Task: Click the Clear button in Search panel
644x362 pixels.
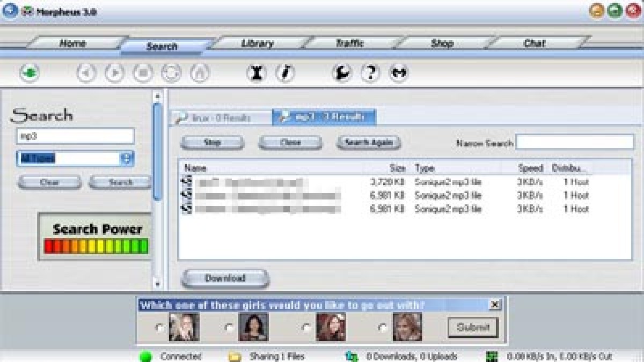Action: click(49, 182)
